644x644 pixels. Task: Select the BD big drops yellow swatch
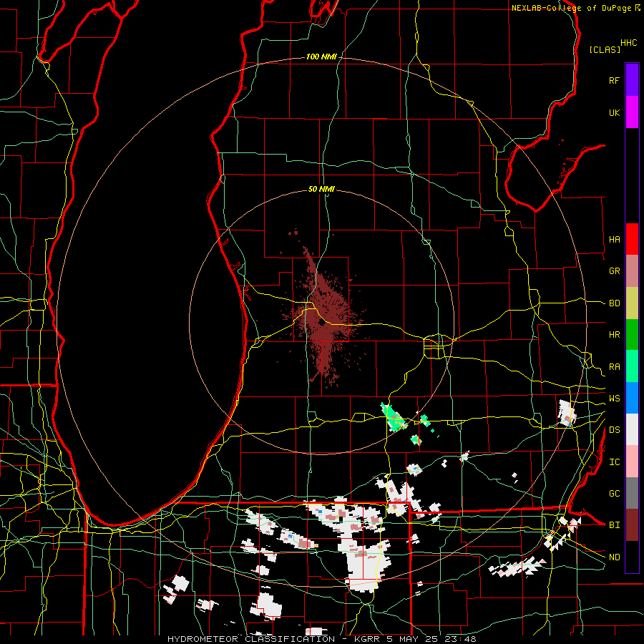coord(632,303)
